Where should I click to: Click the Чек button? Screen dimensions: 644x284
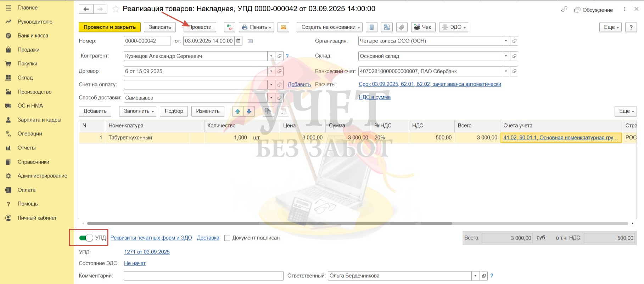point(423,27)
